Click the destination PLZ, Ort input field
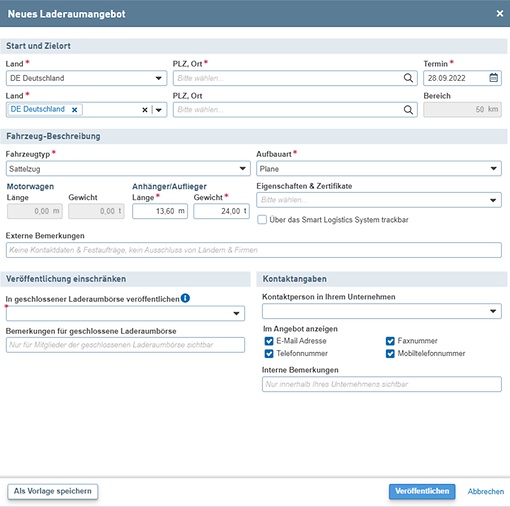 (x=295, y=110)
